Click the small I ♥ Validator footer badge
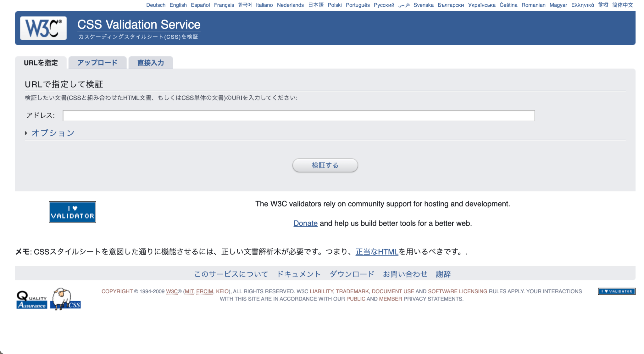Screen dimensions: 644x354 [616, 291]
